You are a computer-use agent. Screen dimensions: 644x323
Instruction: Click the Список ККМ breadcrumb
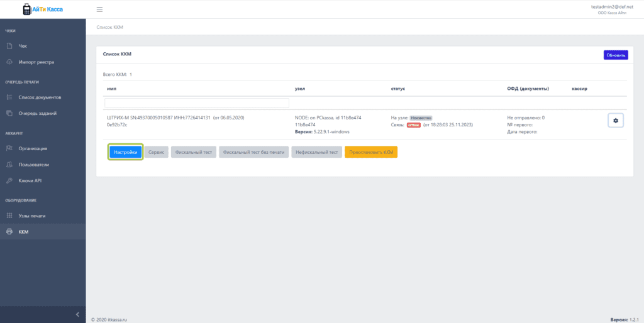click(x=109, y=27)
